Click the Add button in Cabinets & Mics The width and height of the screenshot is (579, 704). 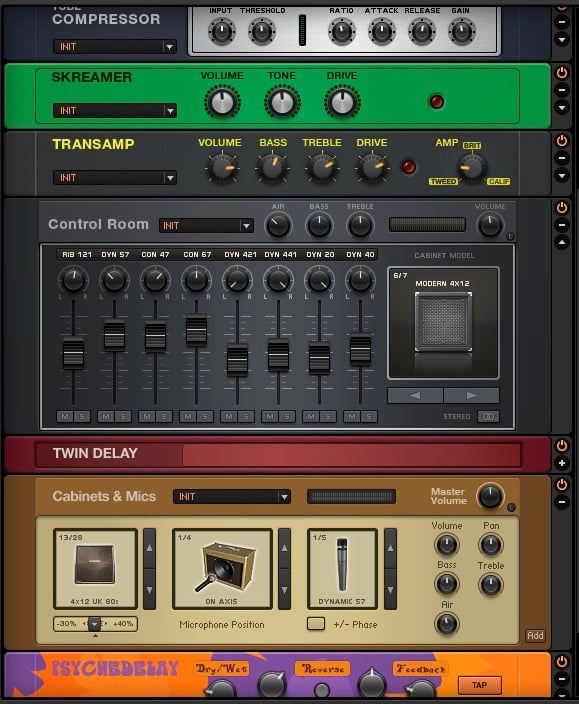click(535, 636)
